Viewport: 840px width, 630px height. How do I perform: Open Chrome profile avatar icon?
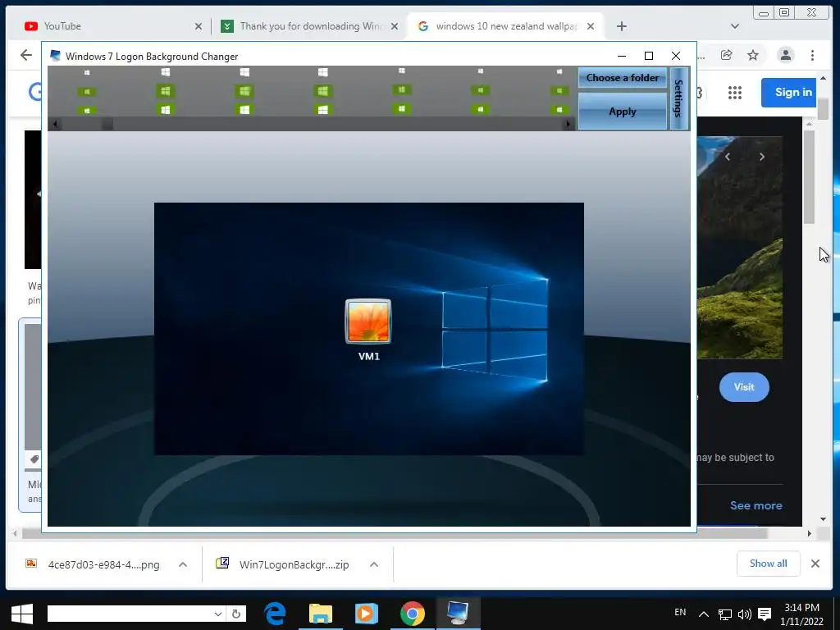pyautogui.click(x=785, y=55)
